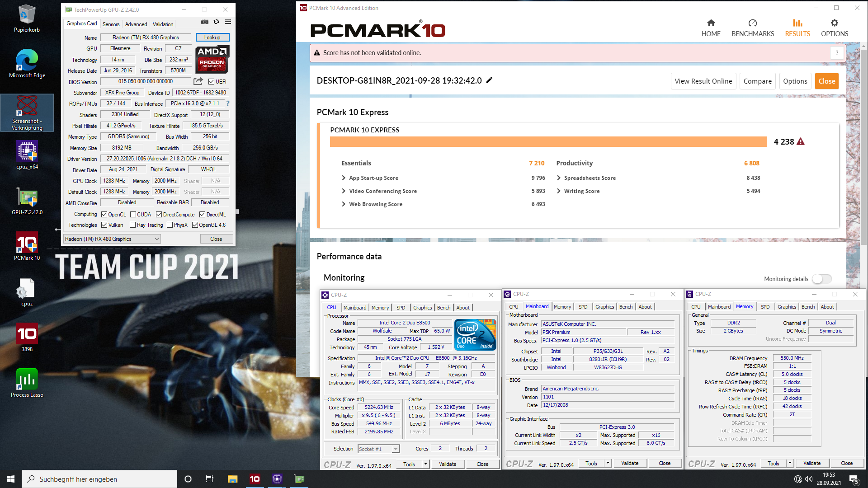This screenshot has height=488, width=868.
Task: Open the Radeon RX 480 Graphics GPU dropdown
Action: (x=112, y=239)
